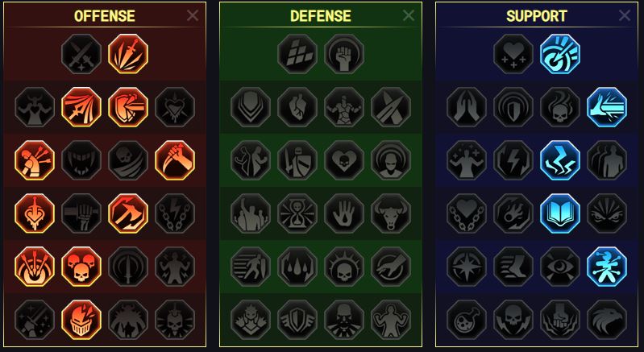Click the anatomical heart Defense mastery

[297, 107]
